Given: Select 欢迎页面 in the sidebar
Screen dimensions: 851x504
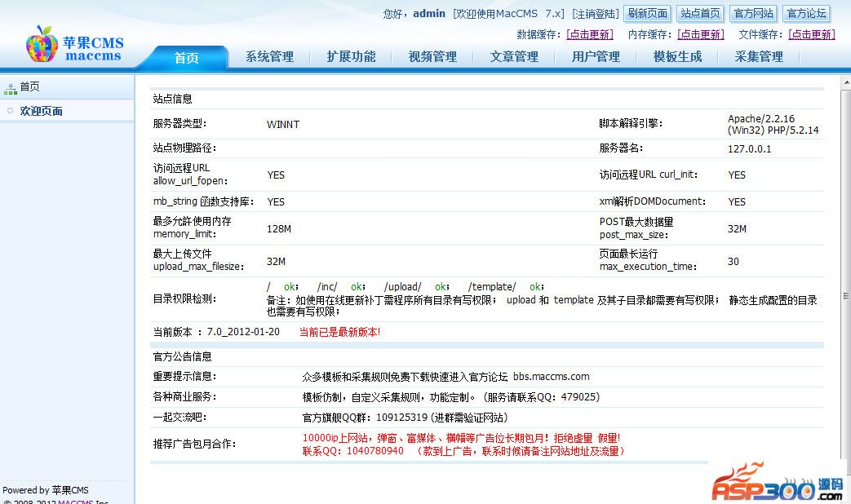Looking at the screenshot, I should point(42,111).
